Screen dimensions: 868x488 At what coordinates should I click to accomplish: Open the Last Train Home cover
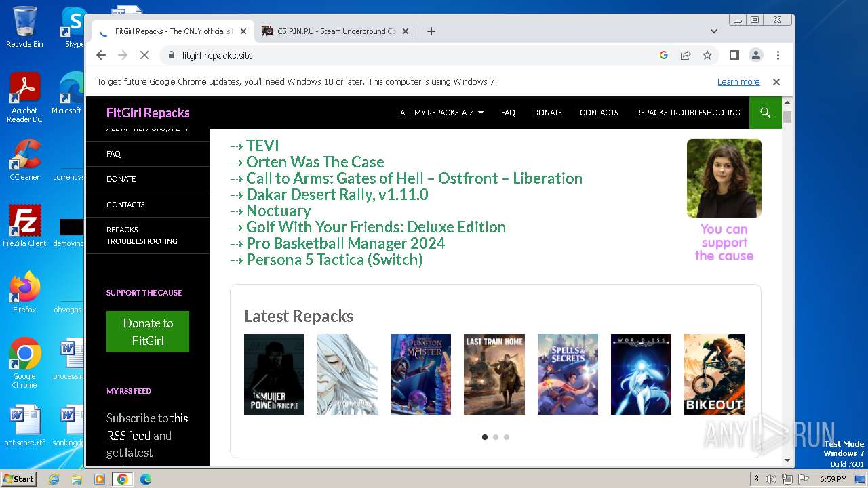[x=494, y=374]
